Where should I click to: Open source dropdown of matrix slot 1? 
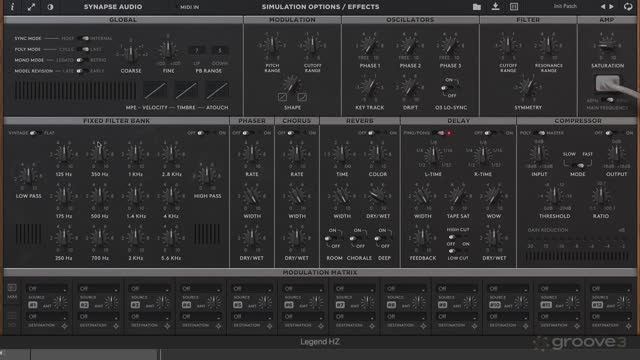click(x=46, y=289)
